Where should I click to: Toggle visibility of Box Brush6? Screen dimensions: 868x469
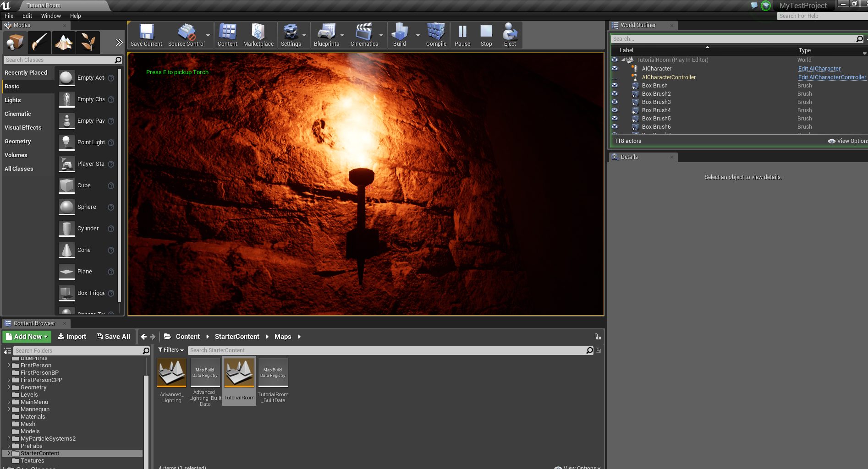click(x=615, y=127)
